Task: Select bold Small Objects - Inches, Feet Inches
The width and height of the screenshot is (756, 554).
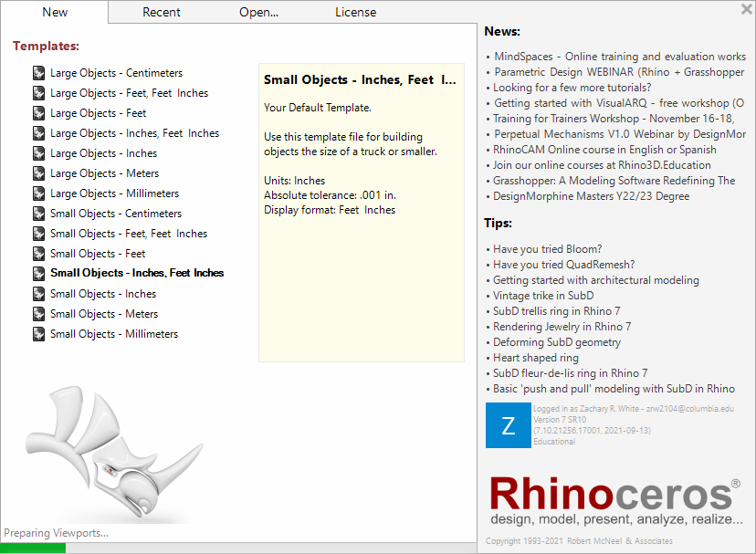Action: tap(137, 274)
